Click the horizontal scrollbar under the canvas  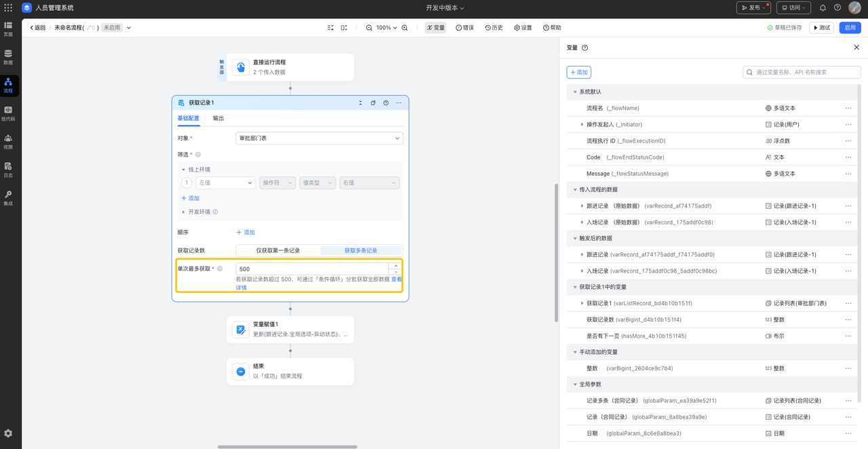click(x=287, y=446)
